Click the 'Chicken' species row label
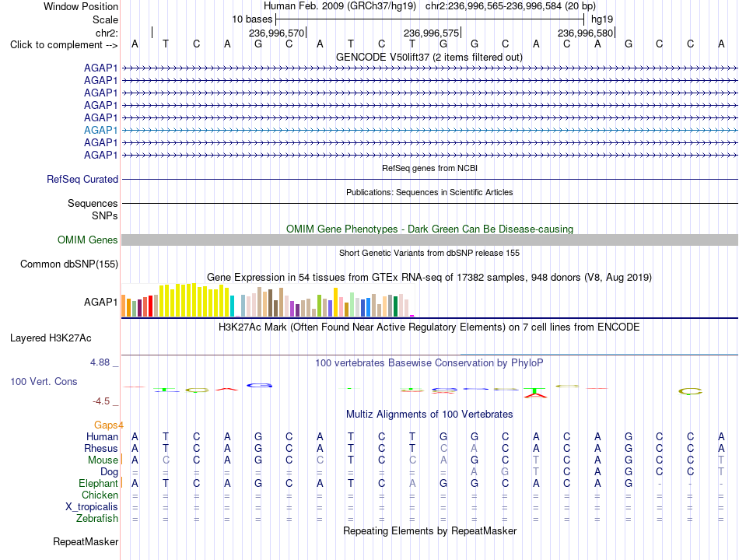This screenshot has width=739, height=560. point(100,495)
